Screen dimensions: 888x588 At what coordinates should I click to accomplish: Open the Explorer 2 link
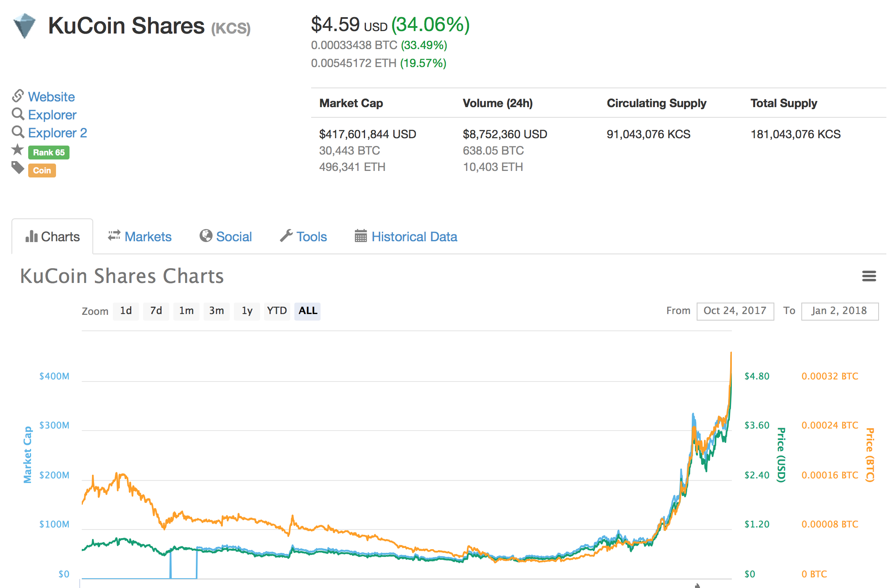point(58,133)
